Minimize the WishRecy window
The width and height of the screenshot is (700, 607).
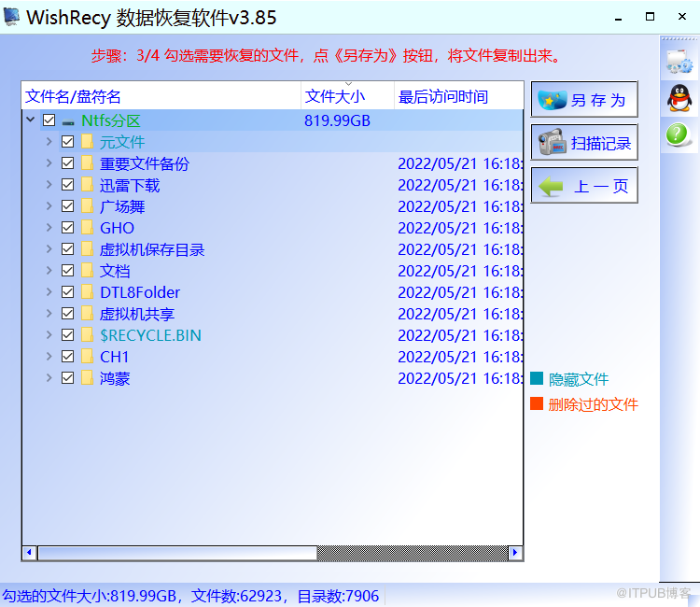pyautogui.click(x=618, y=18)
